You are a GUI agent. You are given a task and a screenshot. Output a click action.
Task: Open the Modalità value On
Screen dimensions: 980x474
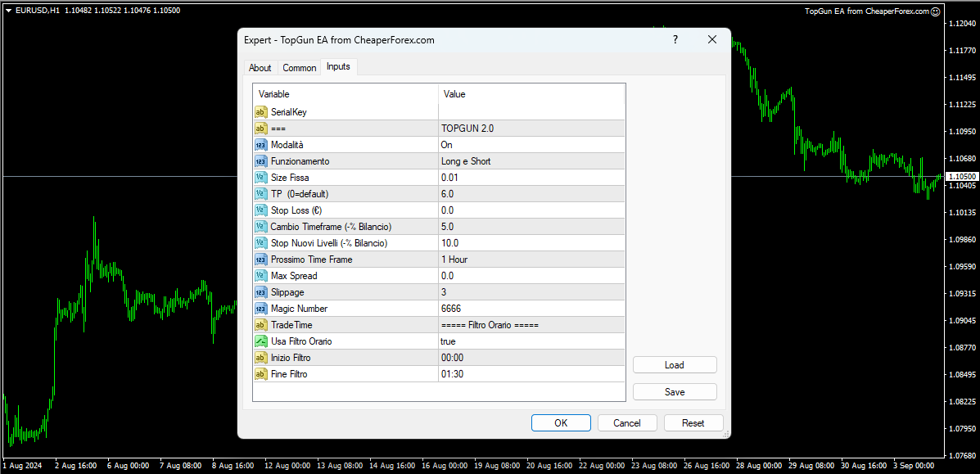click(531, 144)
